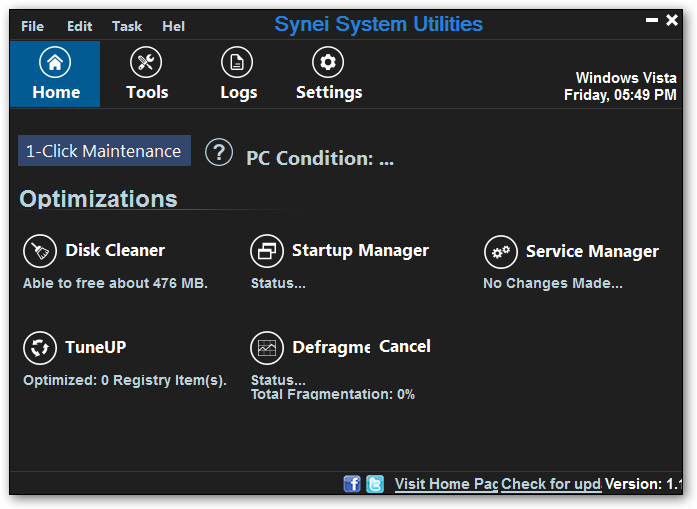
Task: Click the 'Friday, 05:49 PM' clock text
Action: click(621, 95)
